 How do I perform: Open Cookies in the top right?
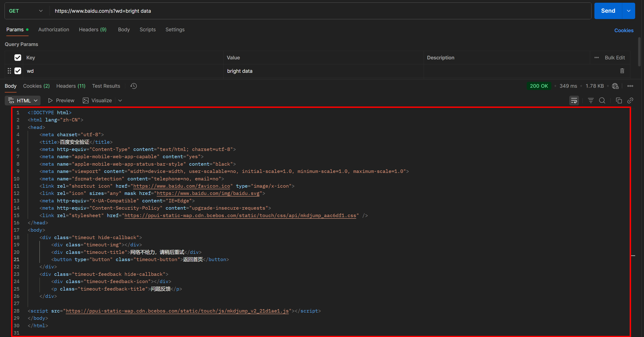(x=624, y=30)
